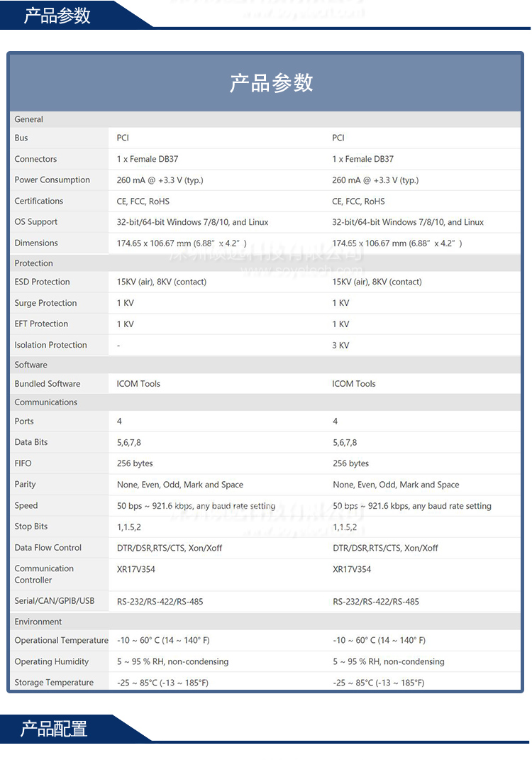Select the General section header row
This screenshot has width=532, height=760.
29,119
